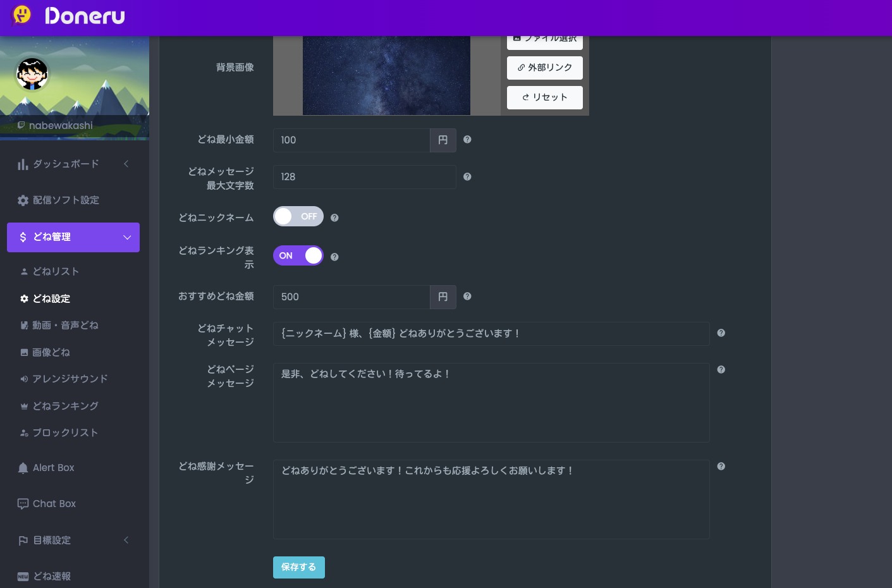Select the どね管理 menu section
Image resolution: width=892 pixels, height=588 pixels.
click(x=73, y=237)
